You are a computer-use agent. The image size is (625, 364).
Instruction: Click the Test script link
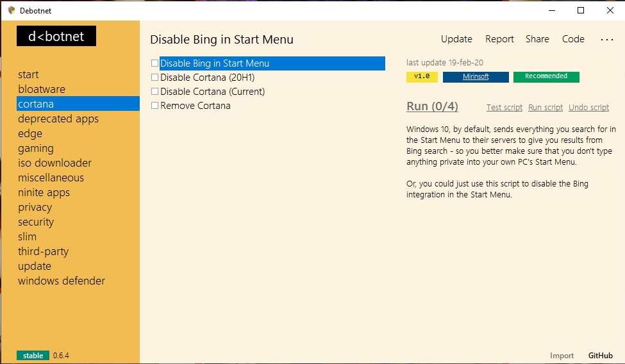pos(504,107)
